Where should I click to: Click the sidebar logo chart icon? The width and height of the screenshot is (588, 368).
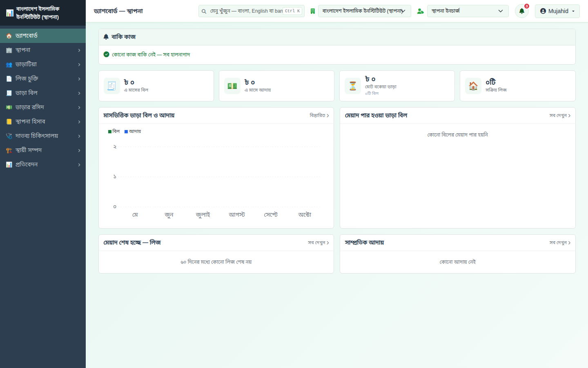tap(10, 13)
